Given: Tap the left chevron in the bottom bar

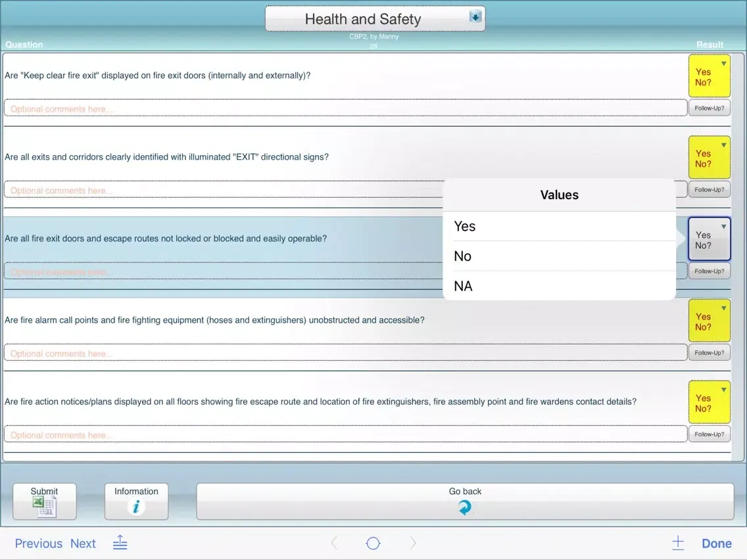Looking at the screenshot, I should pos(334,543).
